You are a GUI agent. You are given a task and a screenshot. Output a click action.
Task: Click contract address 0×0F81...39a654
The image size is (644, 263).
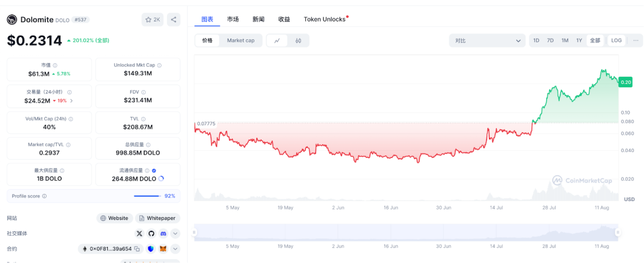point(110,249)
